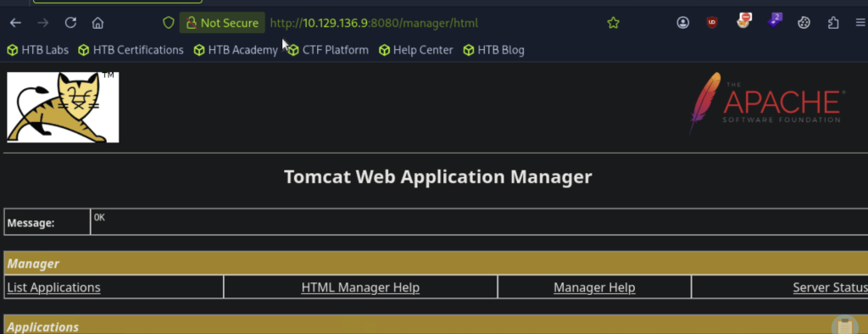868x334 pixels.
Task: Go to the browser home page
Action: coord(98,23)
